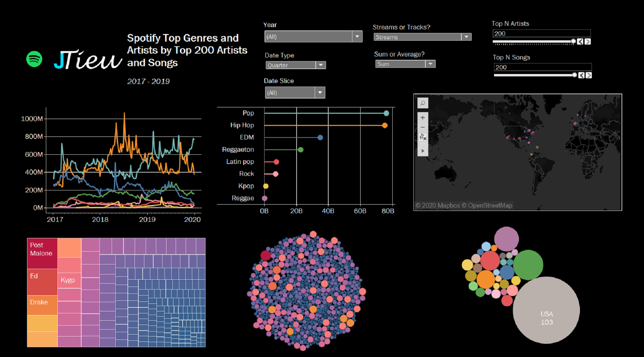Click the EDM genre label
The image size is (644, 357).
[247, 137]
